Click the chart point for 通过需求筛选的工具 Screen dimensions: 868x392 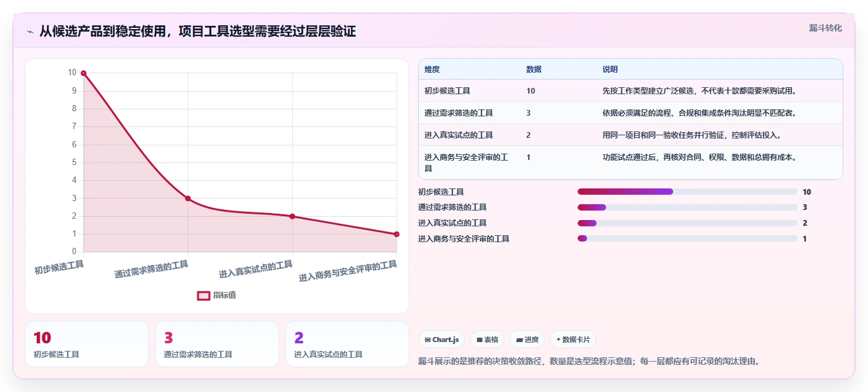point(188,199)
